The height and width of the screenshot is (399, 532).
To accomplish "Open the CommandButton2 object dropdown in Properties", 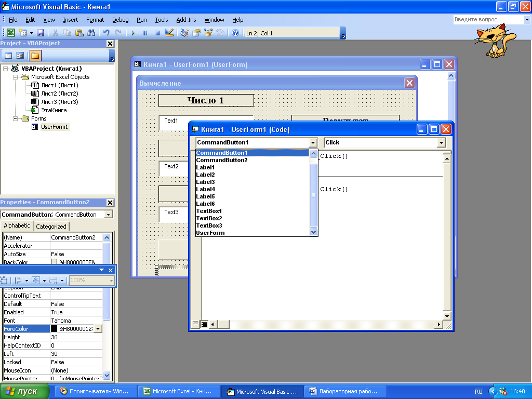I will 108,215.
